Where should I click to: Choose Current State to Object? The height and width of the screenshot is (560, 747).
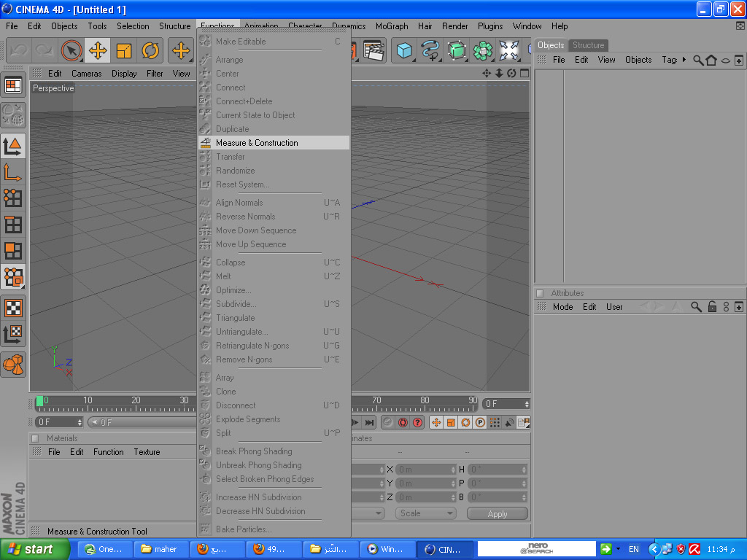coord(274,115)
